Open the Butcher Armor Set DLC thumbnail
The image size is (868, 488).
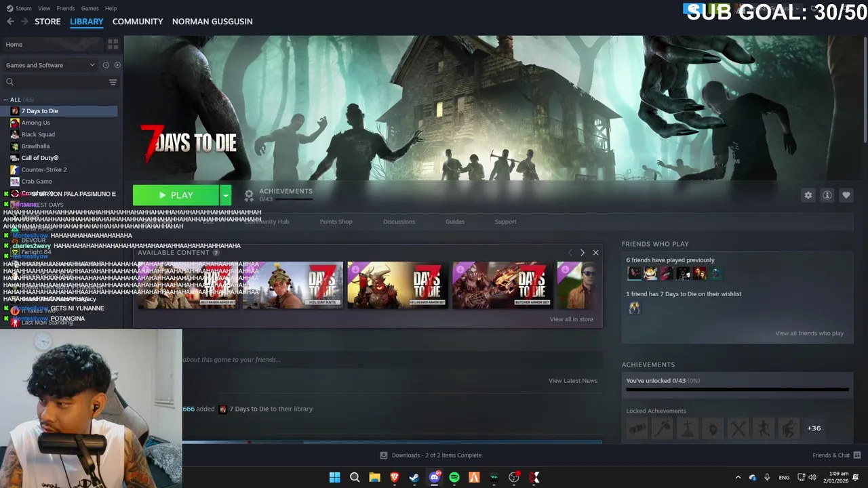tap(502, 285)
